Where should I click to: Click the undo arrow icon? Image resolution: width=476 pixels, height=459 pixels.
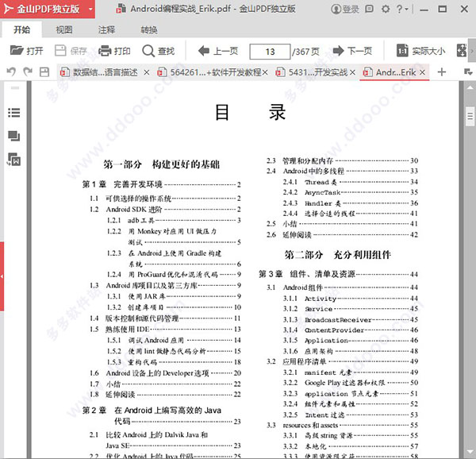pos(11,72)
